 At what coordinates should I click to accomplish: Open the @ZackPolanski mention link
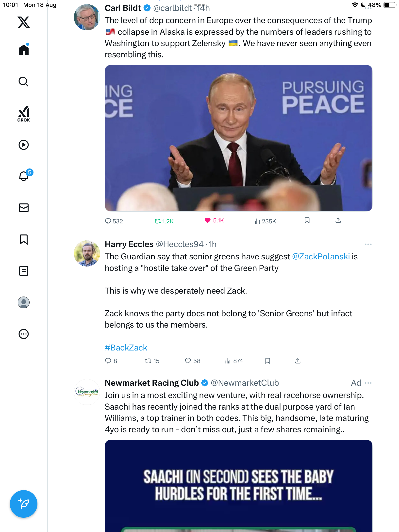321,257
